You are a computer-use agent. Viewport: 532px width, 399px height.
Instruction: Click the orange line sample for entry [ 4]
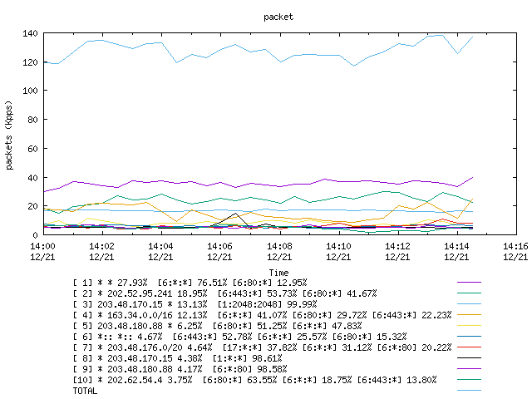[469, 315]
